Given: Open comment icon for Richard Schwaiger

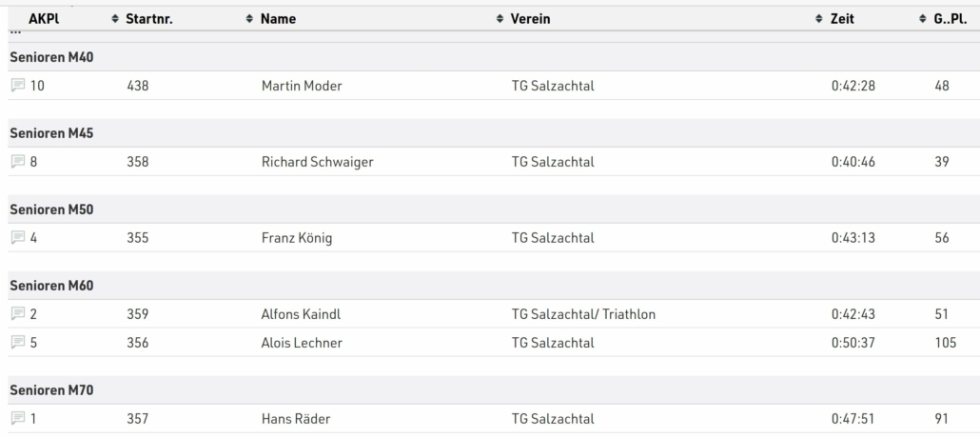Looking at the screenshot, I should pos(18,162).
